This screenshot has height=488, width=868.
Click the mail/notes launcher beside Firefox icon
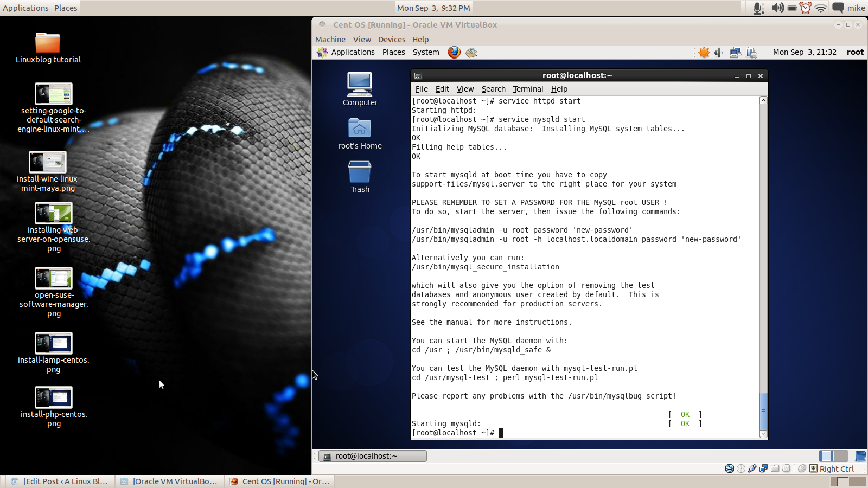tap(471, 52)
